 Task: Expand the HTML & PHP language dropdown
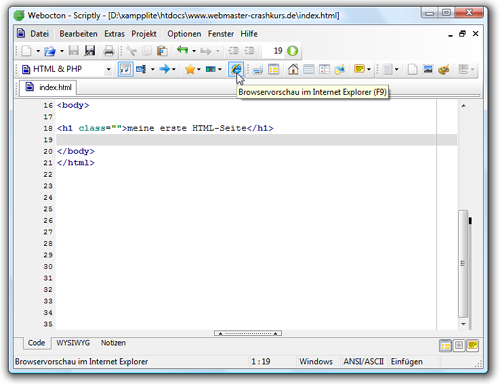click(108, 69)
